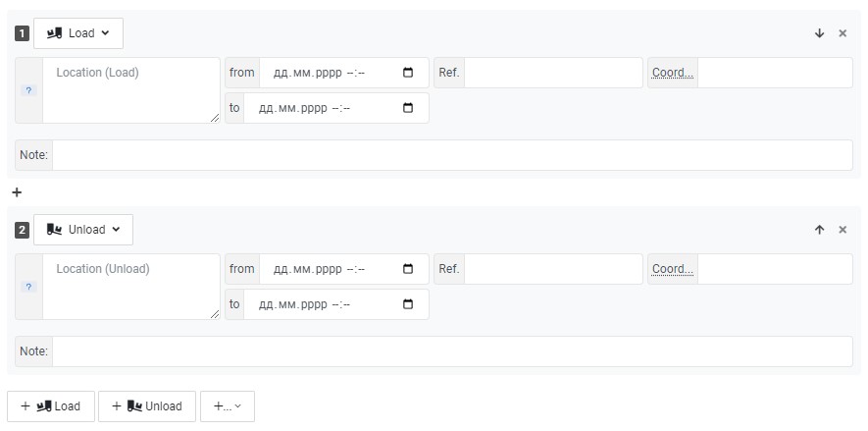Click the help question mark beside Location (Load)
868x431 pixels.
tap(28, 90)
